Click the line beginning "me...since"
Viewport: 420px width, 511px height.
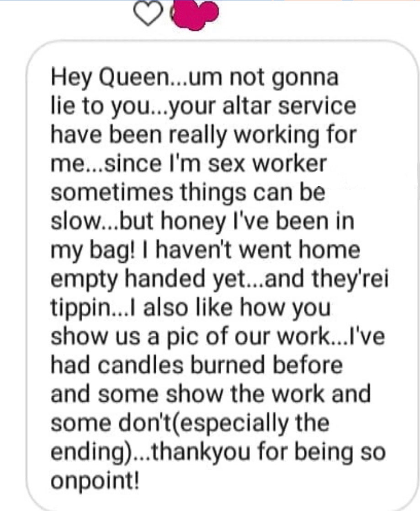[x=188, y=164]
